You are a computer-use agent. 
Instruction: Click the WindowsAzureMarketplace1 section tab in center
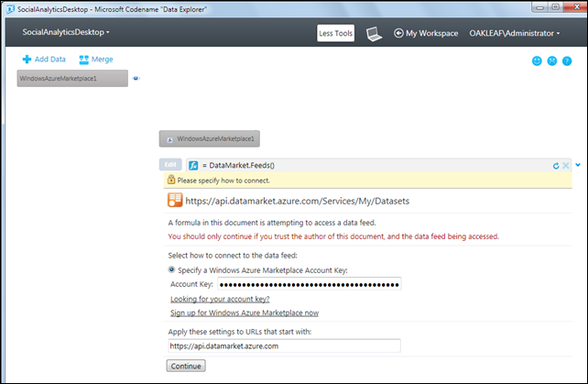[x=209, y=139]
